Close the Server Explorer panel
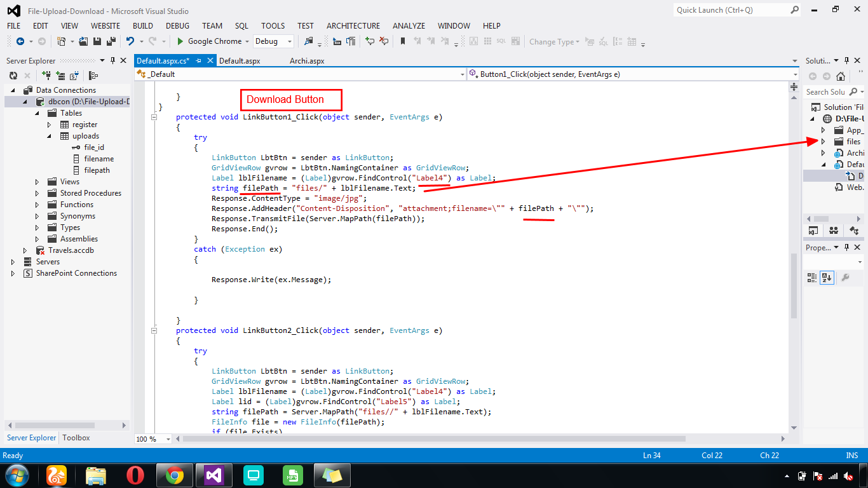The height and width of the screenshot is (488, 868). (123, 61)
